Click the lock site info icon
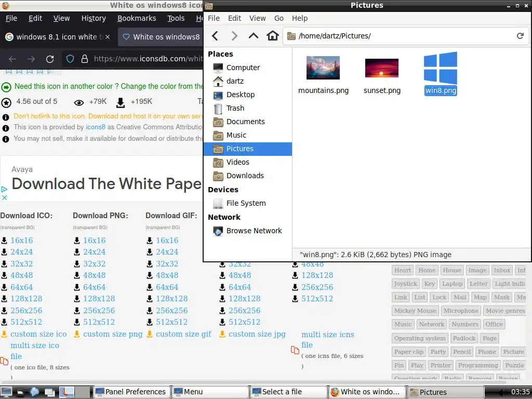The image size is (532, 399). click(85, 59)
